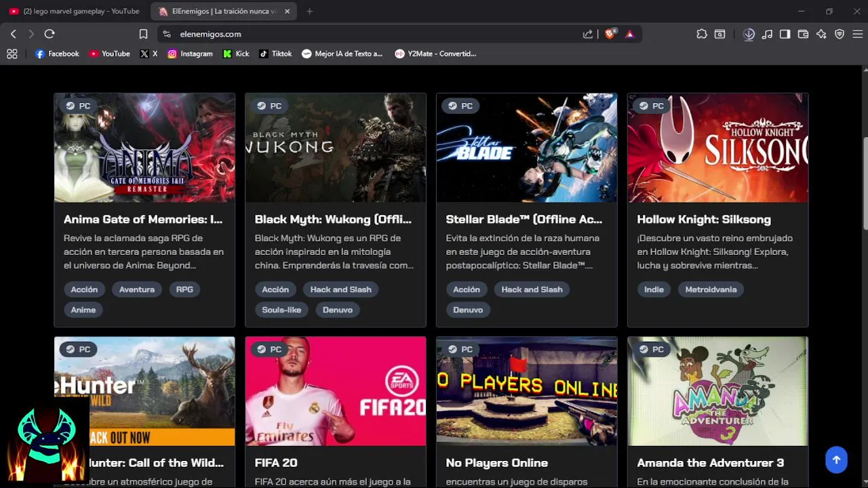Open the No Players Online cover image
The width and height of the screenshot is (868, 488).
coord(527,391)
